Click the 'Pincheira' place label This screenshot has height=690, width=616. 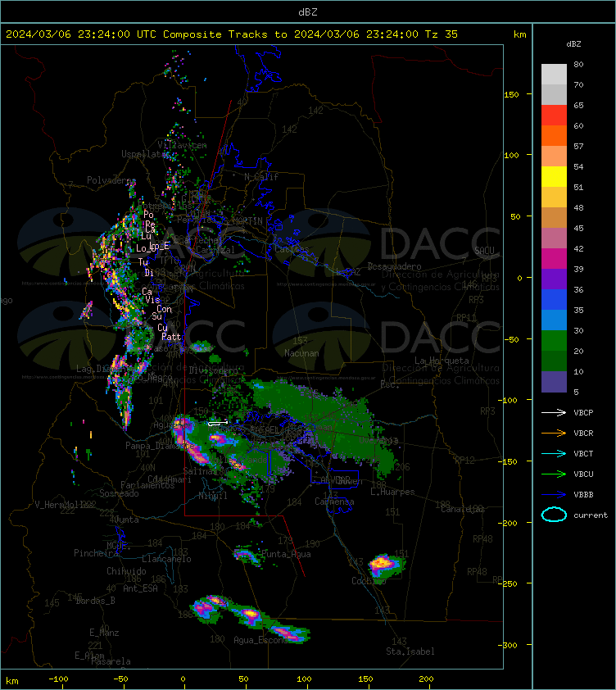96,552
